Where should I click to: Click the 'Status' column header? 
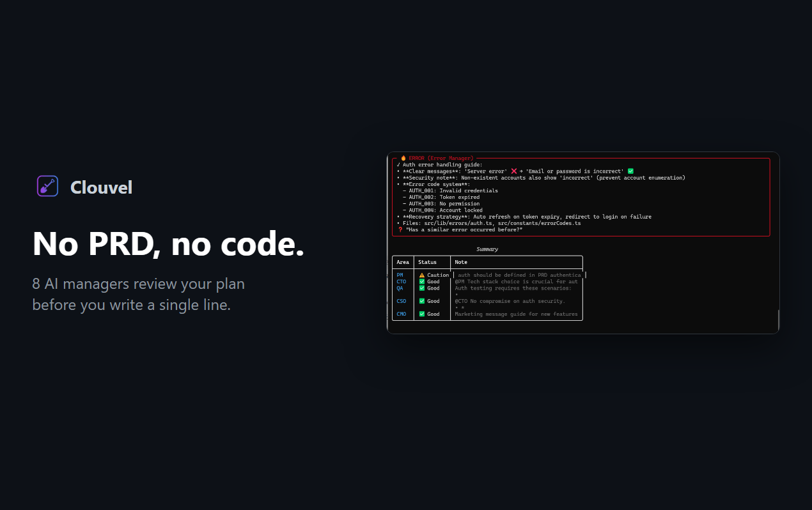pos(427,262)
